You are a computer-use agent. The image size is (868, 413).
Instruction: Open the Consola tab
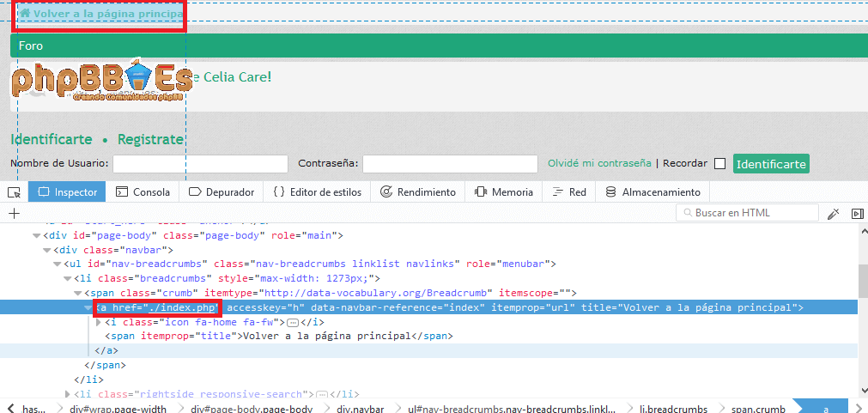click(143, 192)
